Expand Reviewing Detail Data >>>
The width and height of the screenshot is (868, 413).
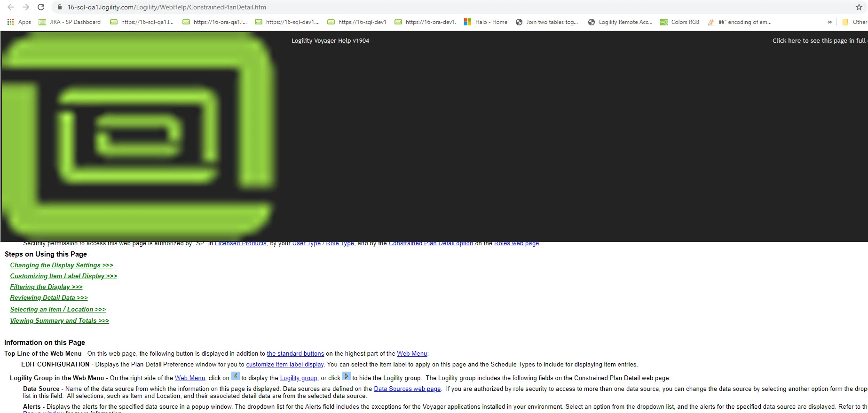tap(49, 298)
